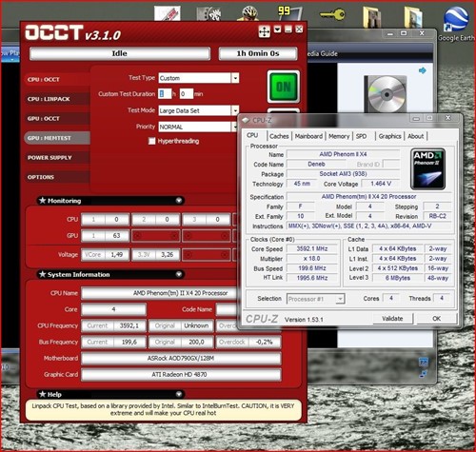Click the CPU-Z title bar app icon
This screenshot has height=452, width=476.
coord(246,120)
